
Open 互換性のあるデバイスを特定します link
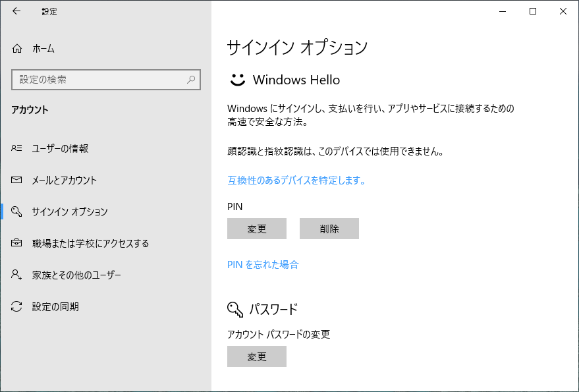[x=296, y=181]
